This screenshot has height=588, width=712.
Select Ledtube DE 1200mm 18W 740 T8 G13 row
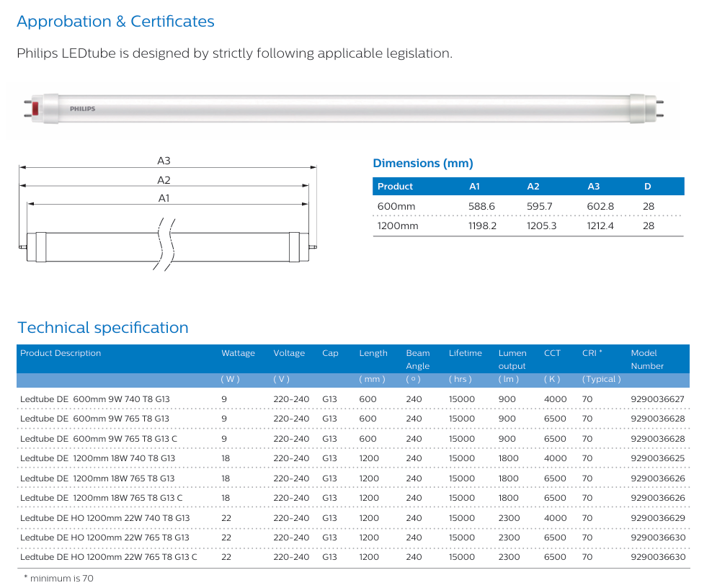point(353,458)
